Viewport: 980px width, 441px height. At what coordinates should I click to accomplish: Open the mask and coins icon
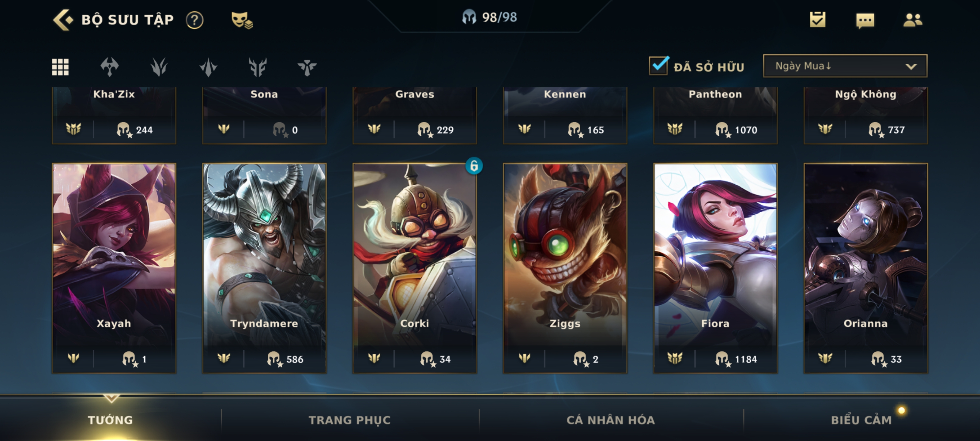pyautogui.click(x=242, y=20)
